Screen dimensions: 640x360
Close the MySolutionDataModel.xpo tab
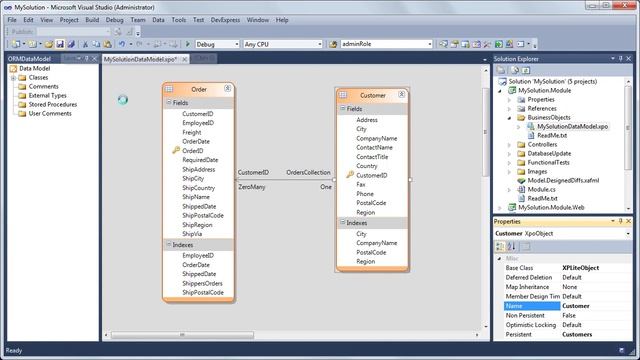pyautogui.click(x=184, y=59)
